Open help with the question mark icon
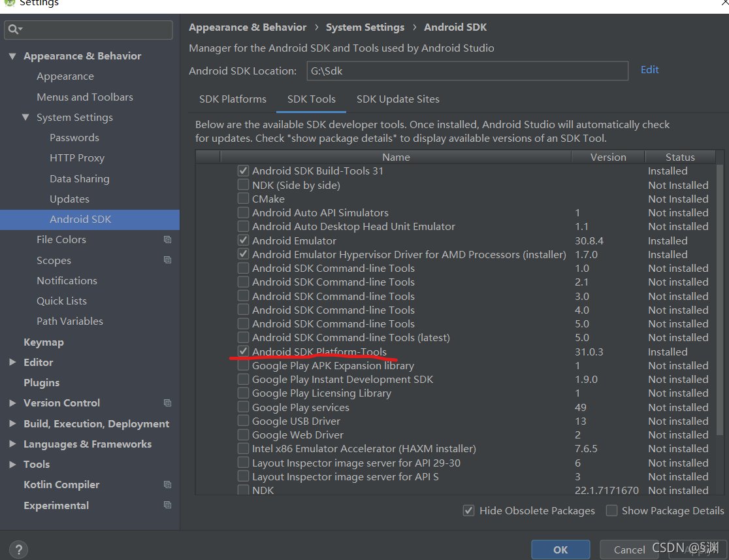 pyautogui.click(x=18, y=550)
